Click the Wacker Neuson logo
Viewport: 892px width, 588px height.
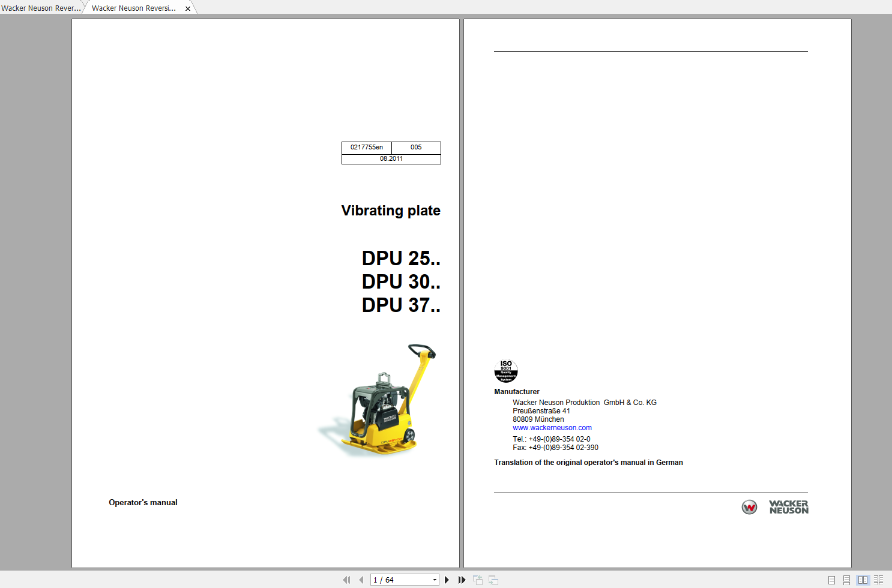775,507
